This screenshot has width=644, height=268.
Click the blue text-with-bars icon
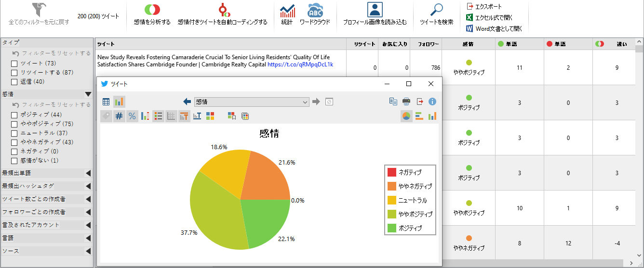tap(197, 116)
